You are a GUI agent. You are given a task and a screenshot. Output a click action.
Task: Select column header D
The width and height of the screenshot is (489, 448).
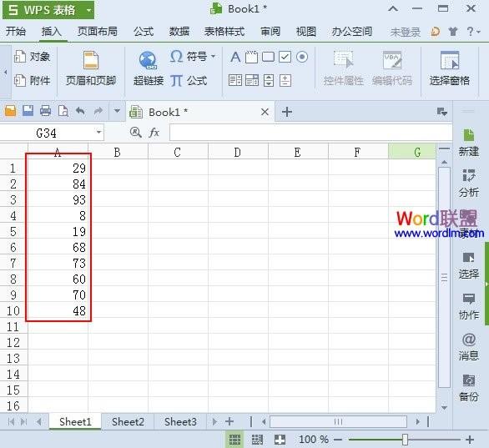[238, 153]
